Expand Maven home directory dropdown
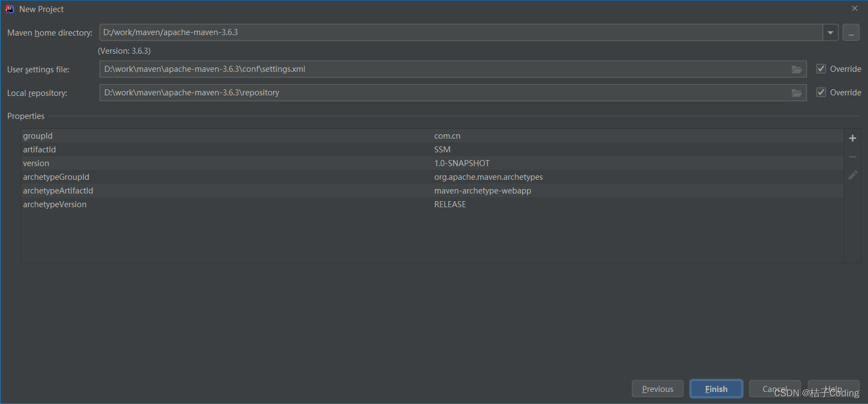 click(831, 32)
